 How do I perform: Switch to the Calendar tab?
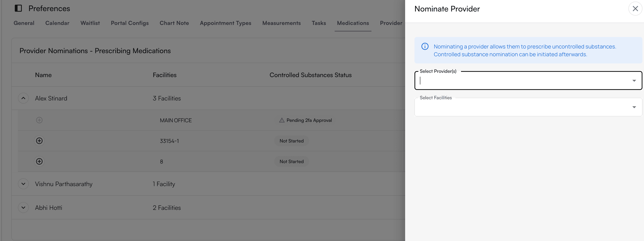tap(57, 23)
